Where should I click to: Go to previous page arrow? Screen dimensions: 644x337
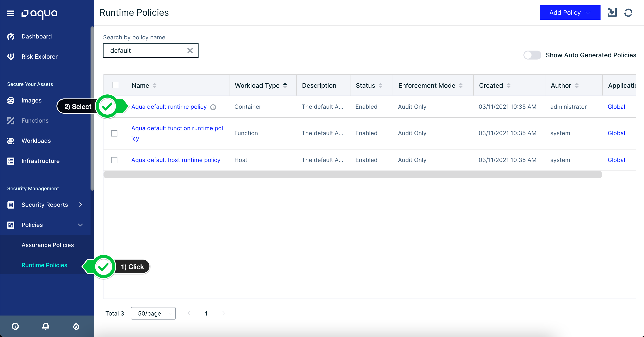(189, 313)
